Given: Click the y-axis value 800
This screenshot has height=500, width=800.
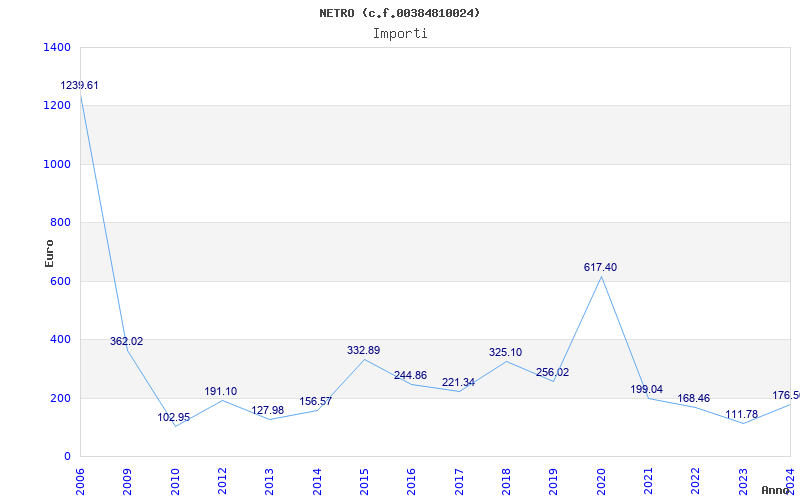Looking at the screenshot, I should [60, 222].
